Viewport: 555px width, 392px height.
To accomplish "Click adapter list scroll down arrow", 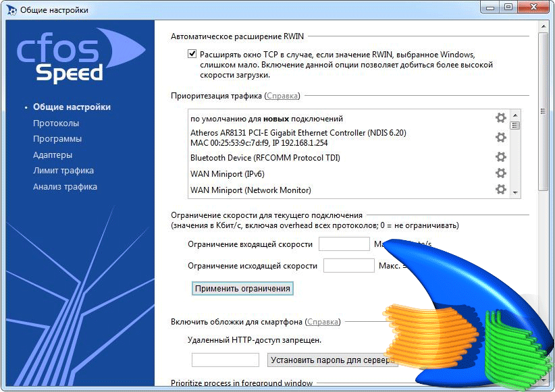I will pyautogui.click(x=515, y=193).
